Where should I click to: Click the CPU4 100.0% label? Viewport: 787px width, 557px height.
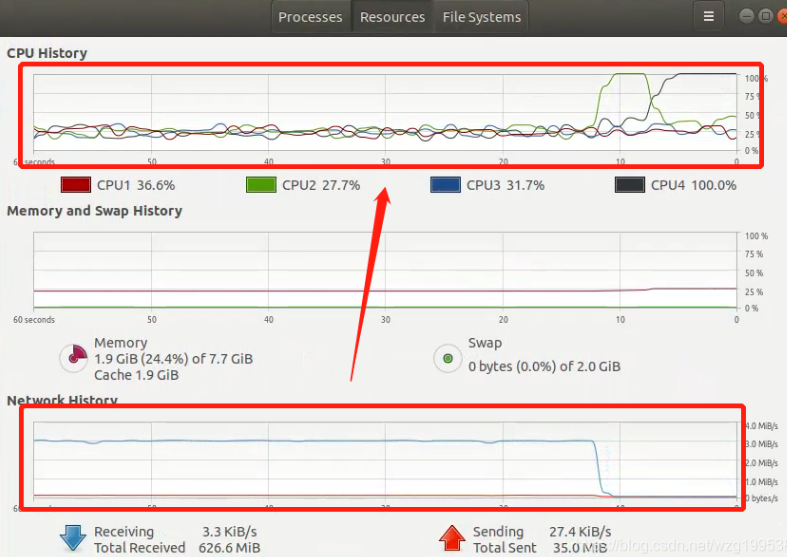click(694, 185)
